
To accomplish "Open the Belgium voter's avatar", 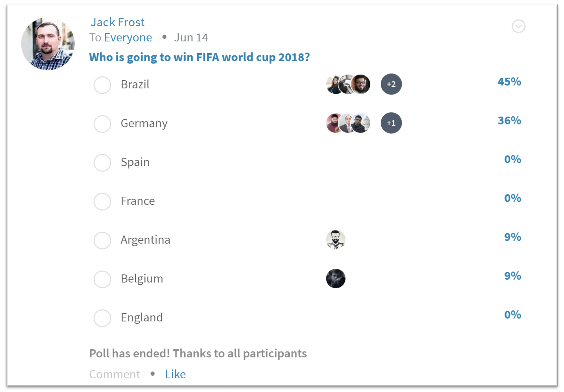I will (336, 279).
